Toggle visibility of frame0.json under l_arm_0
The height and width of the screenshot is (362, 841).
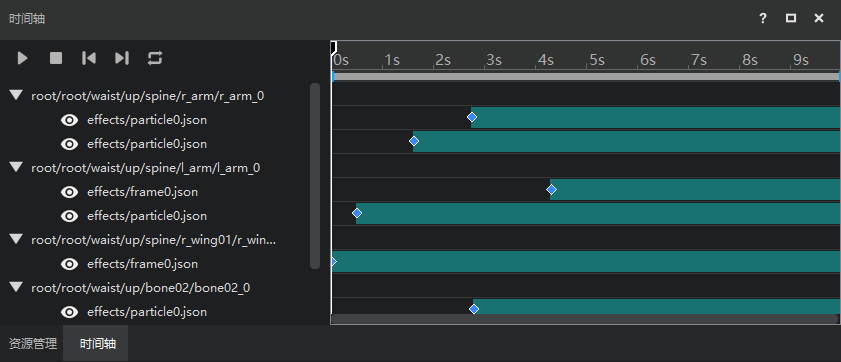tap(70, 192)
